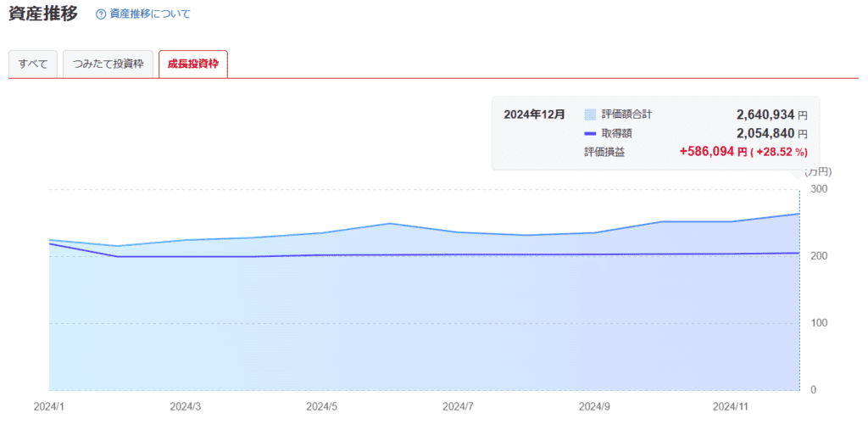
Task: Select the 成長投資枠 tab
Action: click(193, 64)
